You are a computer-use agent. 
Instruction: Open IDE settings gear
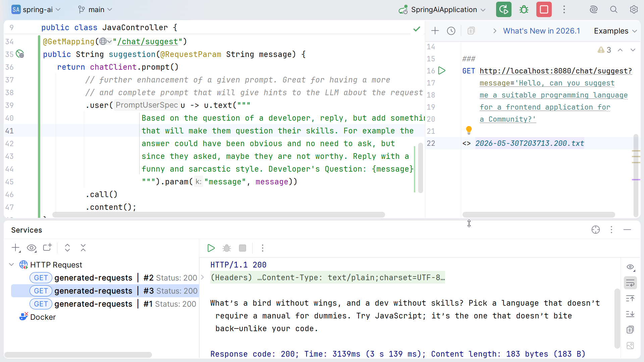pos(634,9)
